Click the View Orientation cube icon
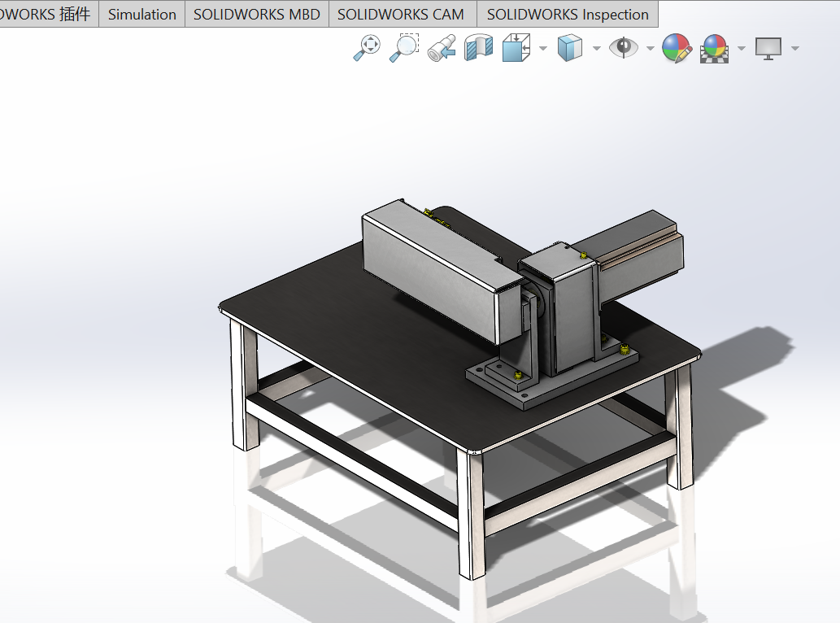This screenshot has height=623, width=840. point(516,48)
